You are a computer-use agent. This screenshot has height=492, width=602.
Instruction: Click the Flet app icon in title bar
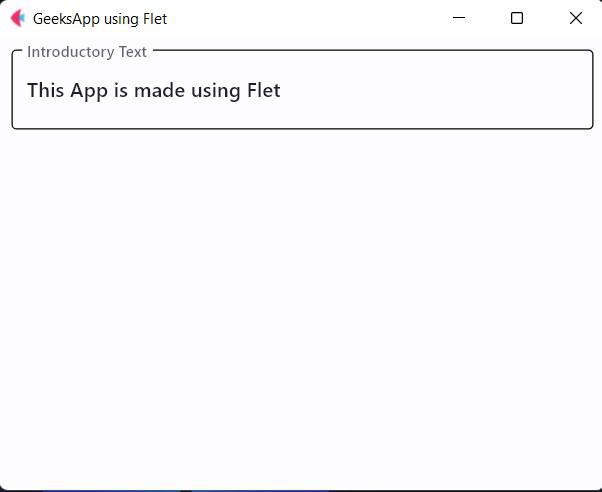(x=18, y=18)
